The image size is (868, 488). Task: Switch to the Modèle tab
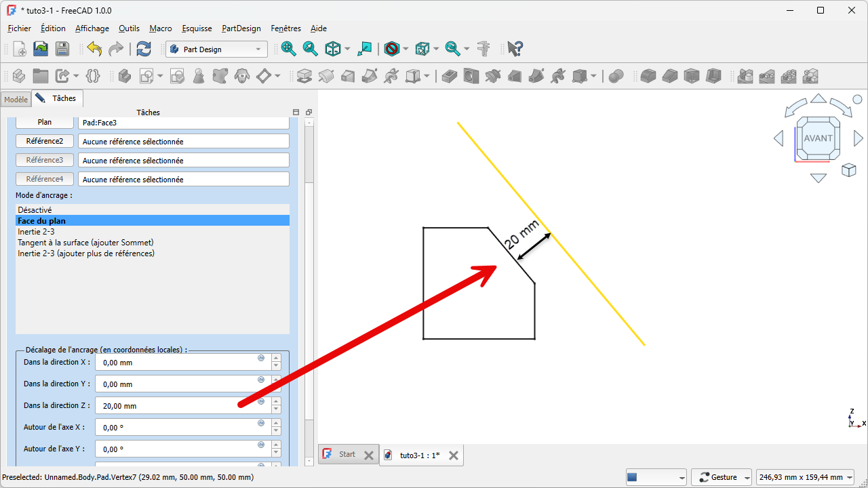pyautogui.click(x=16, y=100)
